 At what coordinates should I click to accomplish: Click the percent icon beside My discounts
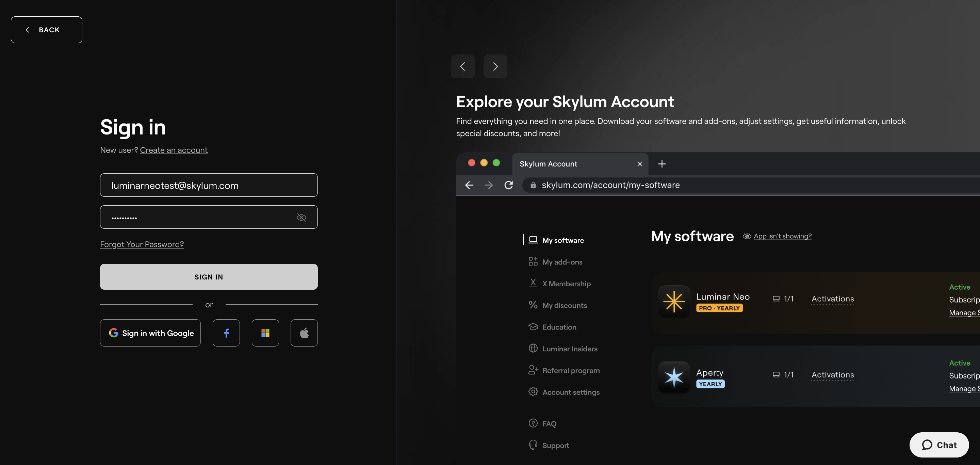(x=533, y=305)
